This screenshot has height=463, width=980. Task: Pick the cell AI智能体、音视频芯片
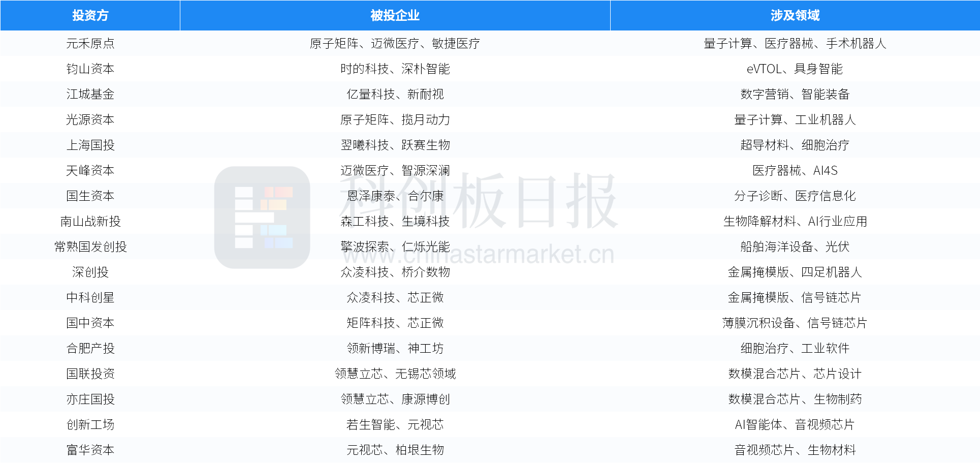point(795,424)
